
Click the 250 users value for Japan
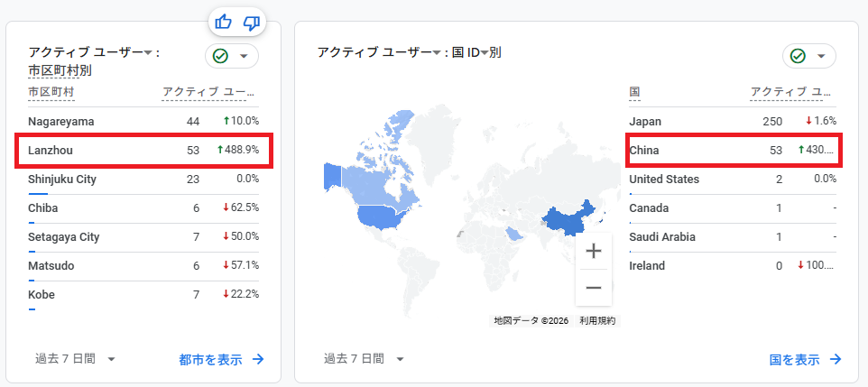point(772,121)
